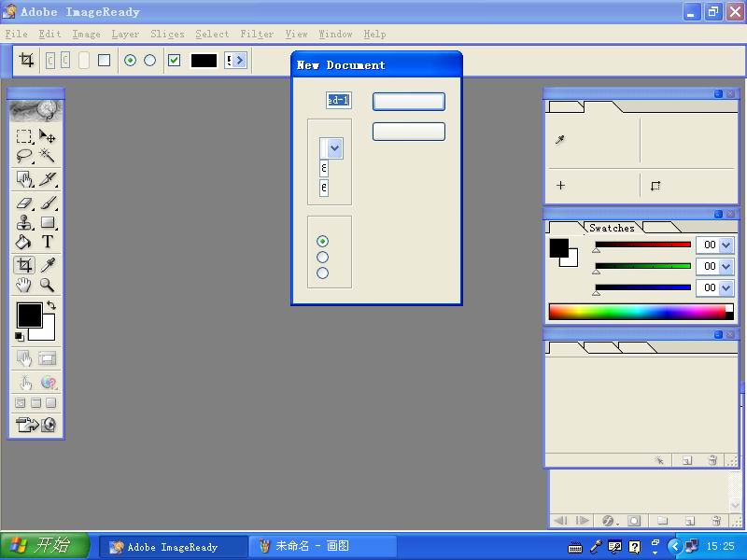This screenshot has width=747, height=560.
Task: Click the red color slider
Action: [642, 245]
